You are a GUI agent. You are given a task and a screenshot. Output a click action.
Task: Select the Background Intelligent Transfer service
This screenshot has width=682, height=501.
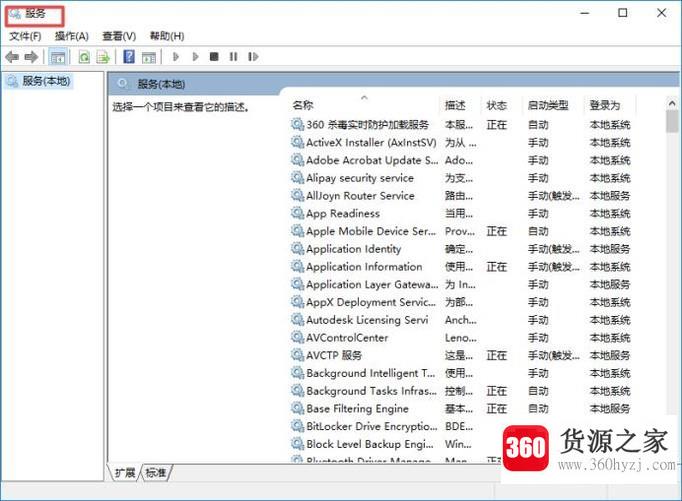(x=460, y=373)
